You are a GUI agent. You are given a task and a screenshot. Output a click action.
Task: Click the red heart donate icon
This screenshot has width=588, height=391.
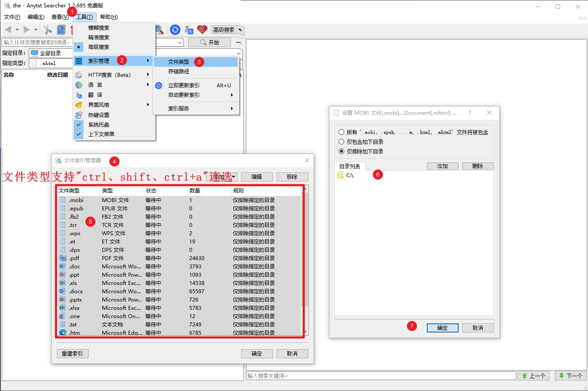coord(202,30)
